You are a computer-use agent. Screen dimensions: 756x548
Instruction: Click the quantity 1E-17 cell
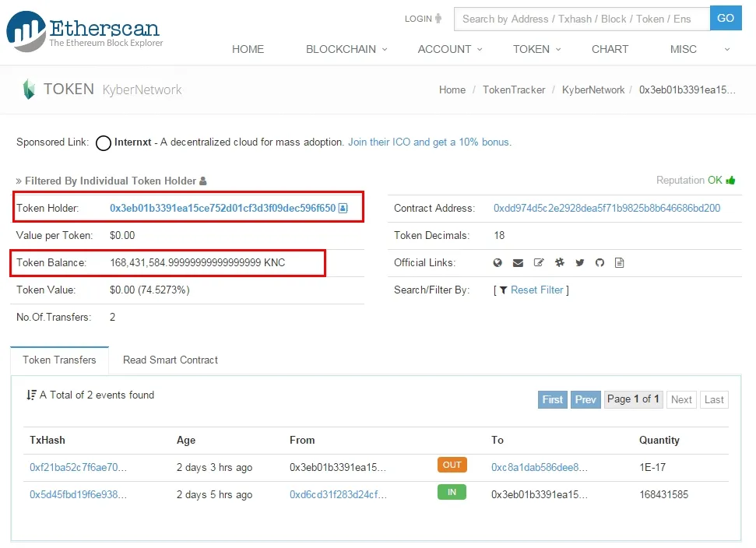(652, 468)
